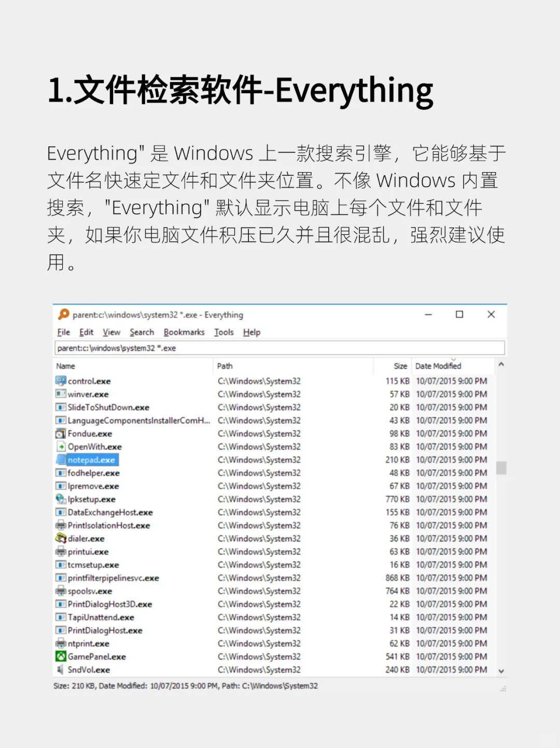
Task: Click the dialer.exe phone icon
Action: [61, 538]
